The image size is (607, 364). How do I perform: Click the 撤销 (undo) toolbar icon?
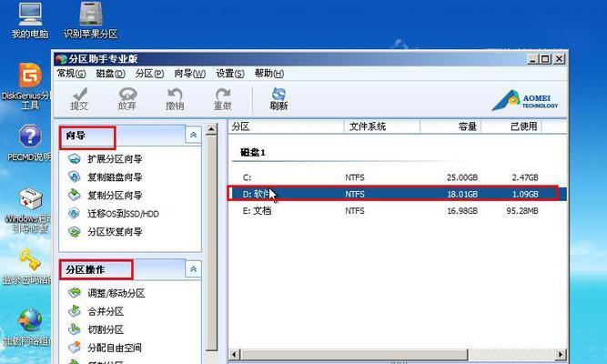175,99
